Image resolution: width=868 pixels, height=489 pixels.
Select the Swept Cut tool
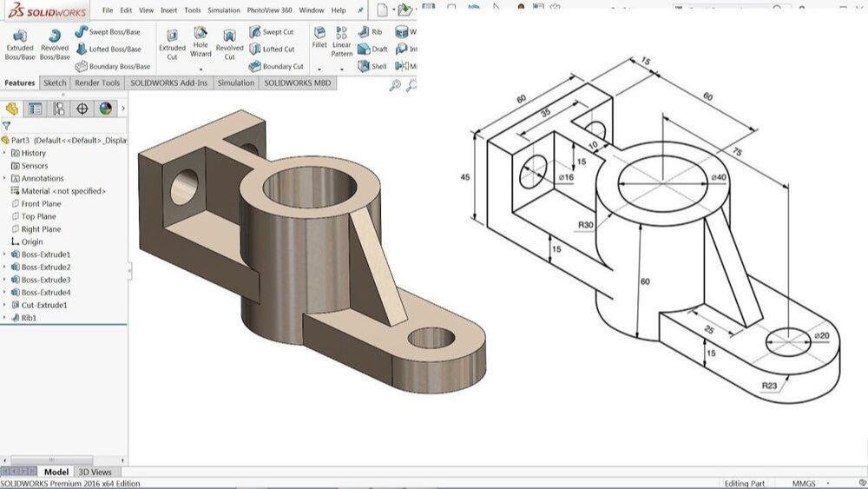click(272, 32)
